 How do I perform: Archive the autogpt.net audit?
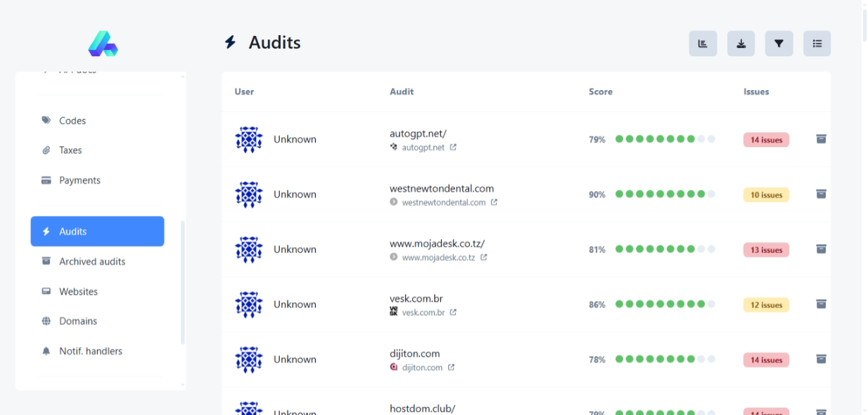tap(821, 139)
